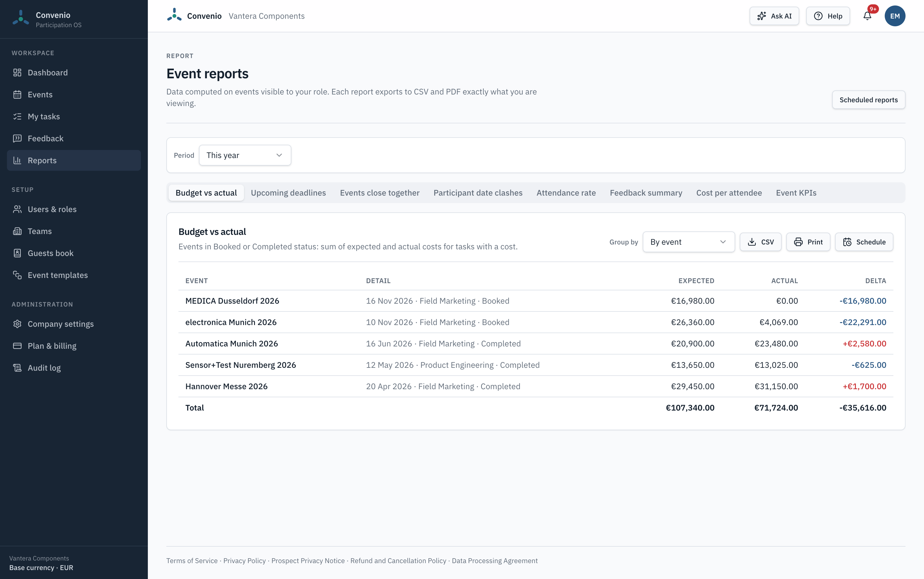
Task: Click the Print button
Action: pos(808,242)
